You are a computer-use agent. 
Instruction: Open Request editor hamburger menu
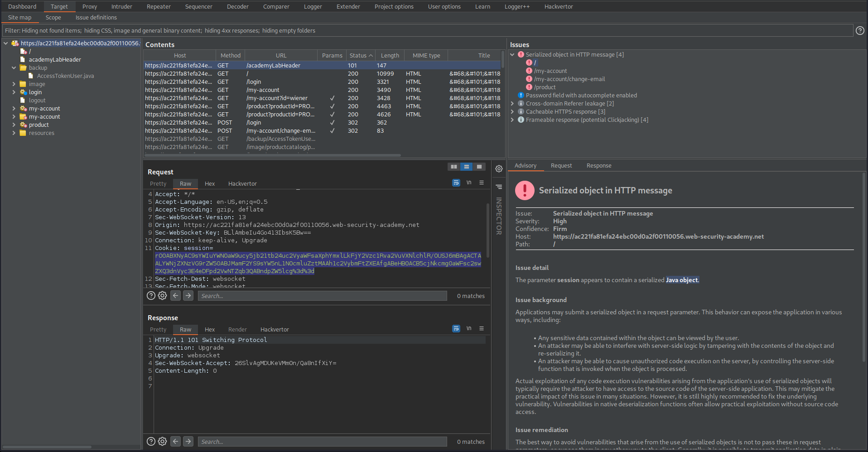pos(482,183)
